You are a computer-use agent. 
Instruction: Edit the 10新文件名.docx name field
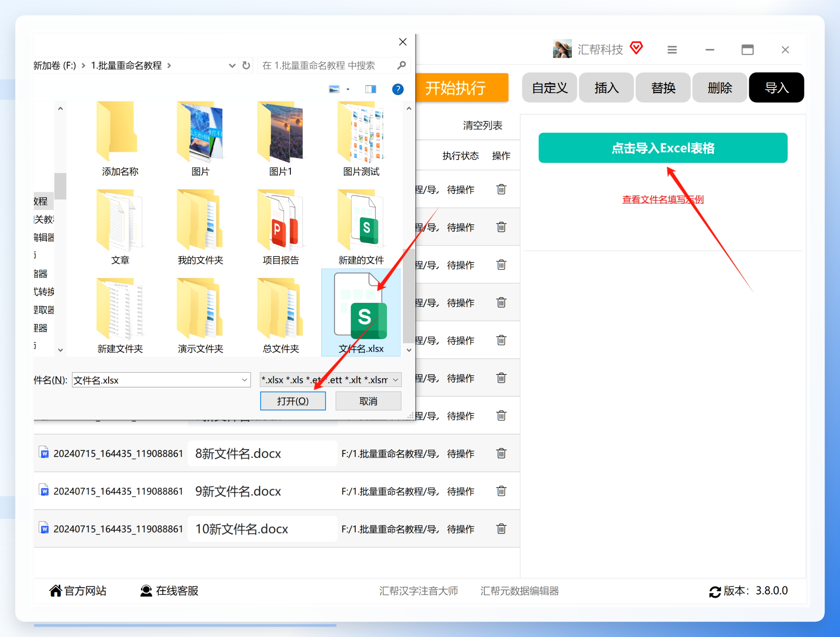[x=263, y=529]
